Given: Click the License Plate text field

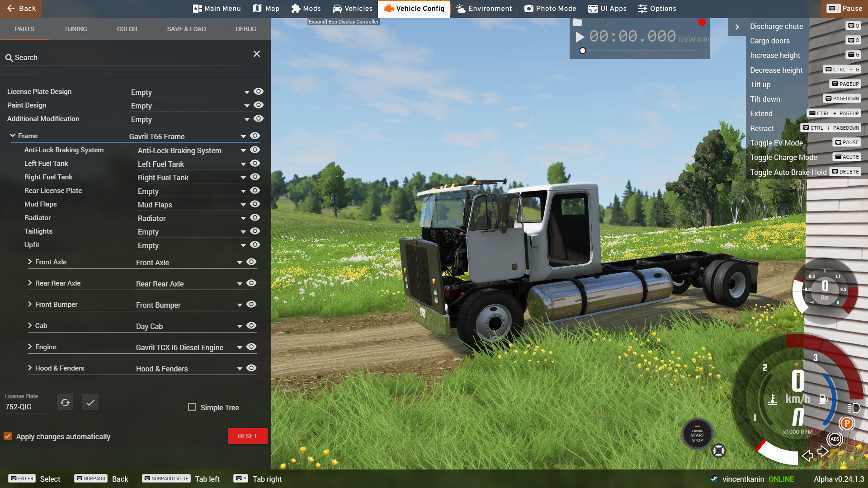Looking at the screenshot, I should tap(28, 407).
